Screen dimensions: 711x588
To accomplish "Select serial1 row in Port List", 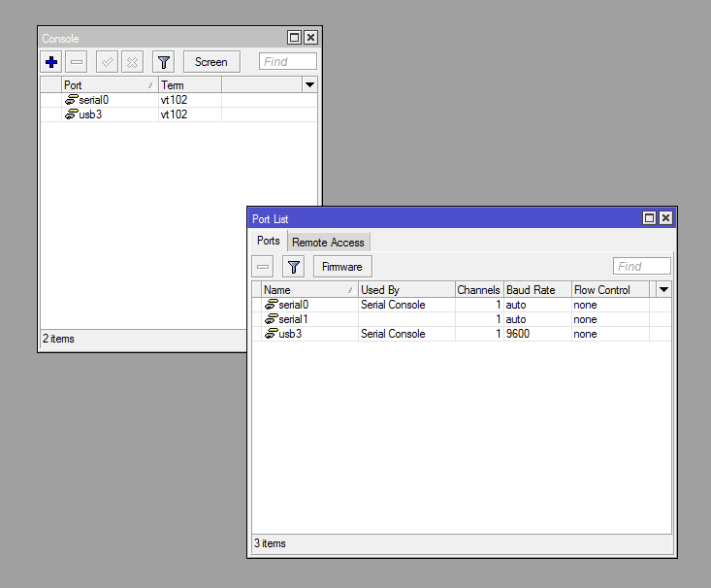I will [462, 319].
